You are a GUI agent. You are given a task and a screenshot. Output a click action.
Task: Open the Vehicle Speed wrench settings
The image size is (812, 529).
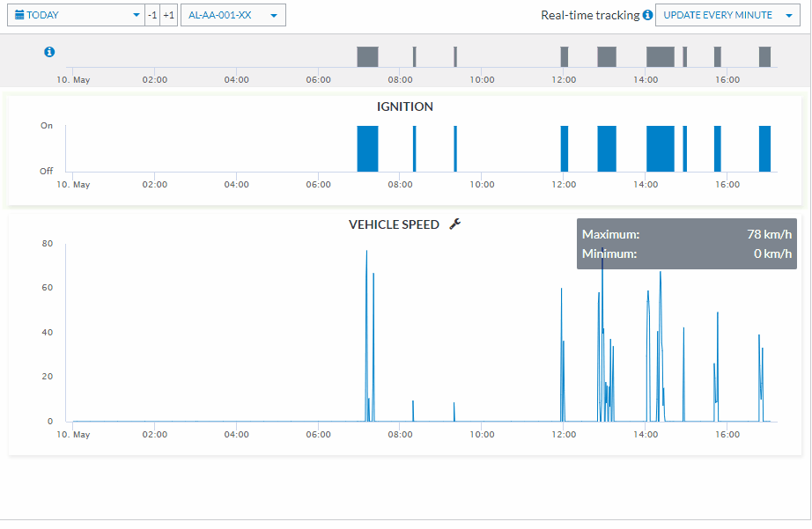[454, 224]
